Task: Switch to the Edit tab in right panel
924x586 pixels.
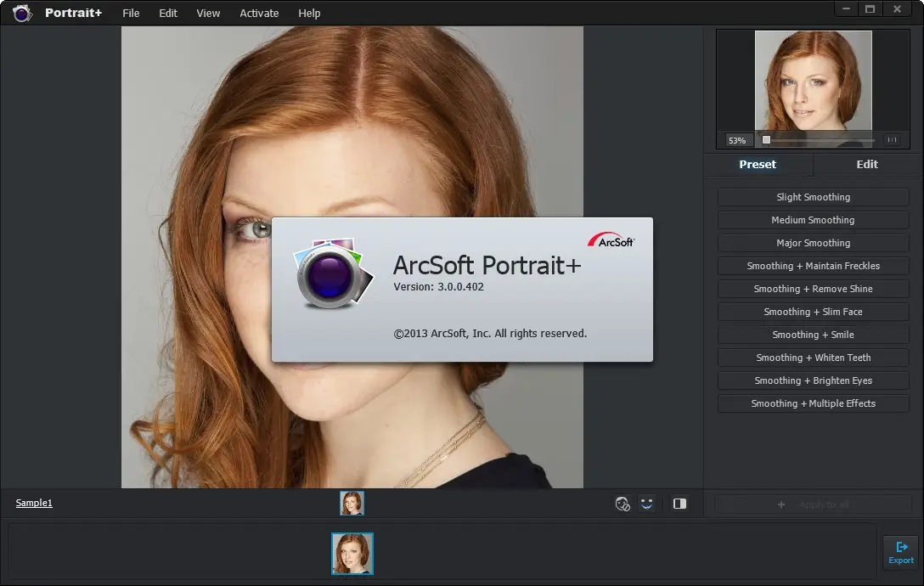Action: coord(867,165)
